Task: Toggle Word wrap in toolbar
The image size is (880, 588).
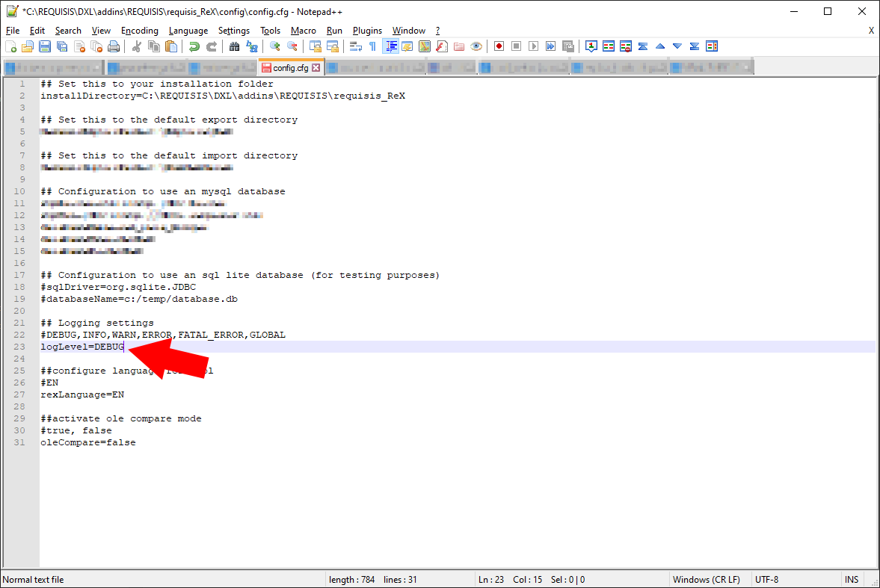Action: 356,46
